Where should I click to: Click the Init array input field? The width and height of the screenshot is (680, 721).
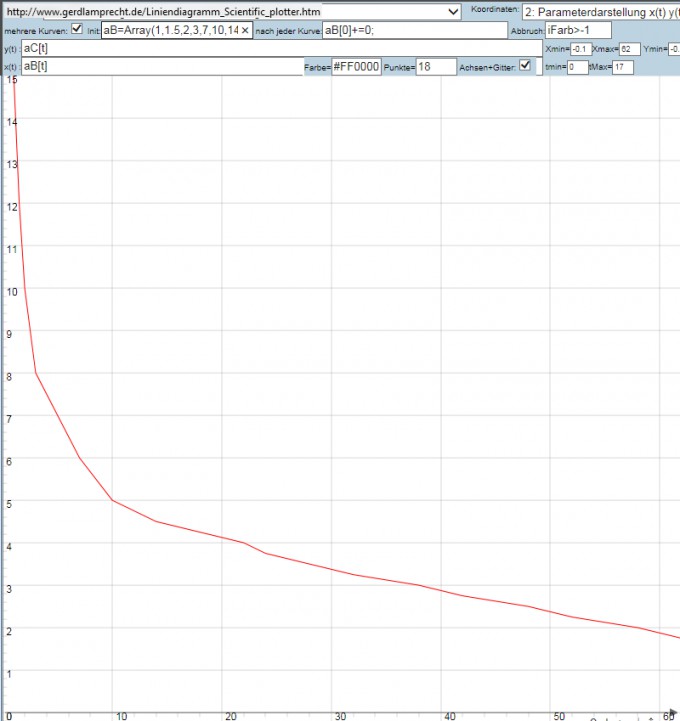click(170, 30)
